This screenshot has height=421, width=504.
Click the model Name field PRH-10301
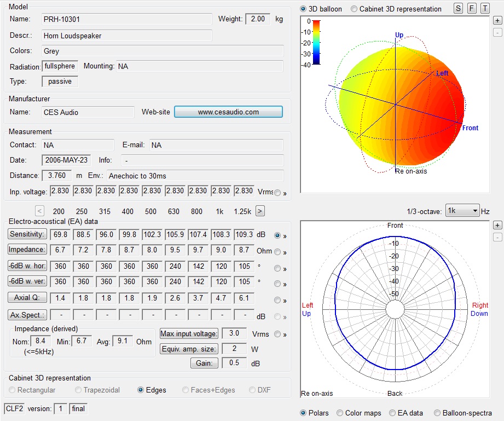tap(127, 19)
